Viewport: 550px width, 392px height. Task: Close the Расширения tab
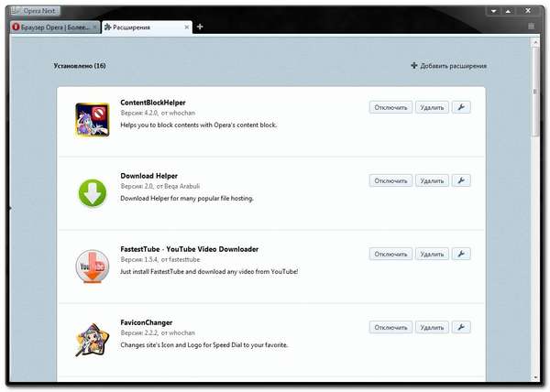187,27
